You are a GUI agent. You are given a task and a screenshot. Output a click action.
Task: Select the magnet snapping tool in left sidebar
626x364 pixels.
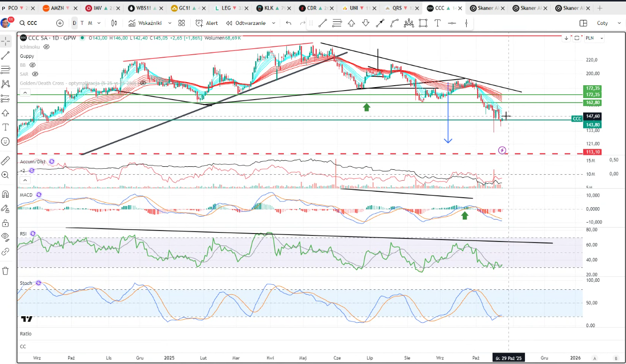[5, 194]
